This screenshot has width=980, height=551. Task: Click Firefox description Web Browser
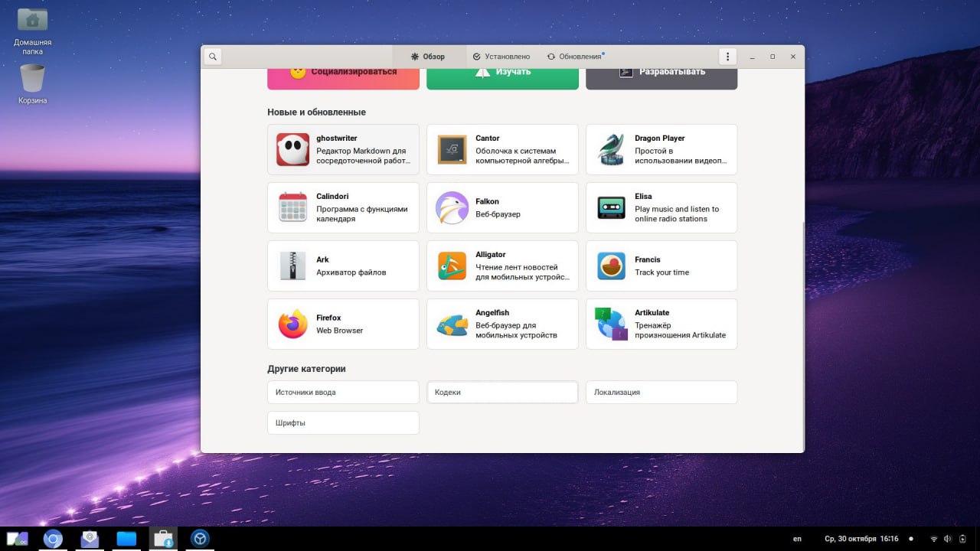click(x=340, y=331)
